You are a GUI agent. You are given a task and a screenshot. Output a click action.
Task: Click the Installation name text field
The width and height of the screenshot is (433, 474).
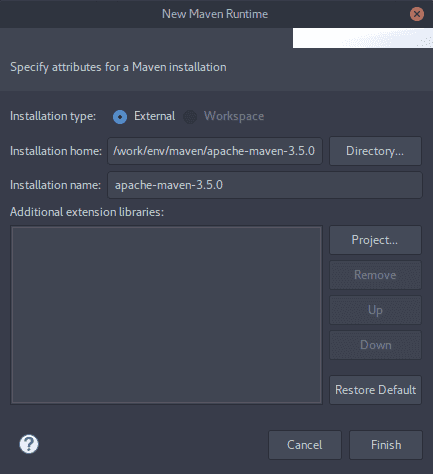pos(265,185)
